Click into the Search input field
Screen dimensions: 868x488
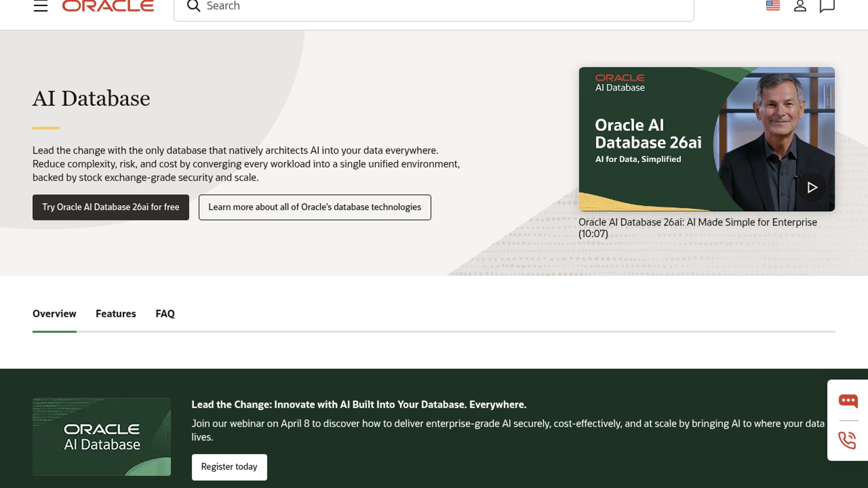pyautogui.click(x=434, y=6)
